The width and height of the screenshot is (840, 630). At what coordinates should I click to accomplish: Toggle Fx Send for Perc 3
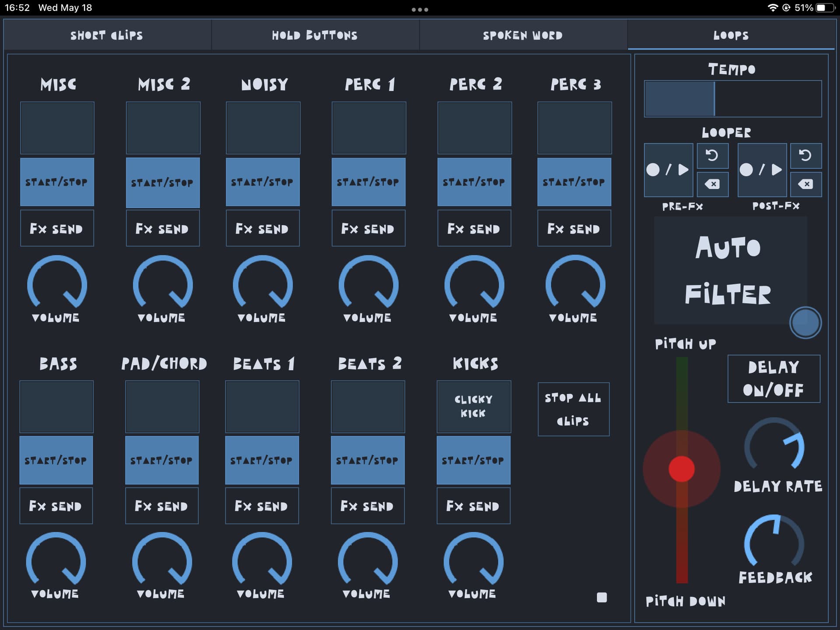click(x=574, y=228)
